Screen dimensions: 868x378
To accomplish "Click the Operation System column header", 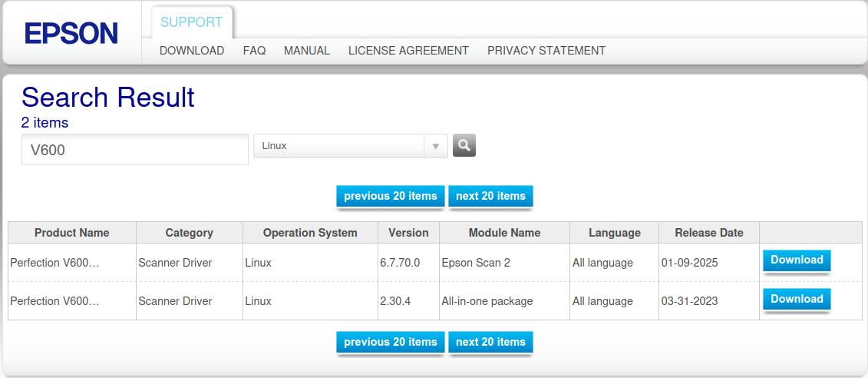I will (310, 233).
